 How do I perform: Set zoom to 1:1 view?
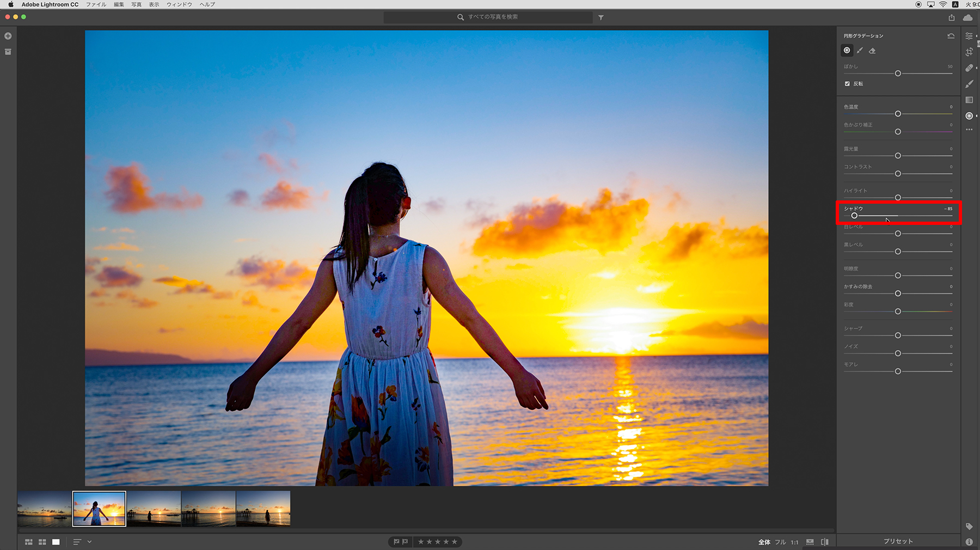click(x=795, y=542)
